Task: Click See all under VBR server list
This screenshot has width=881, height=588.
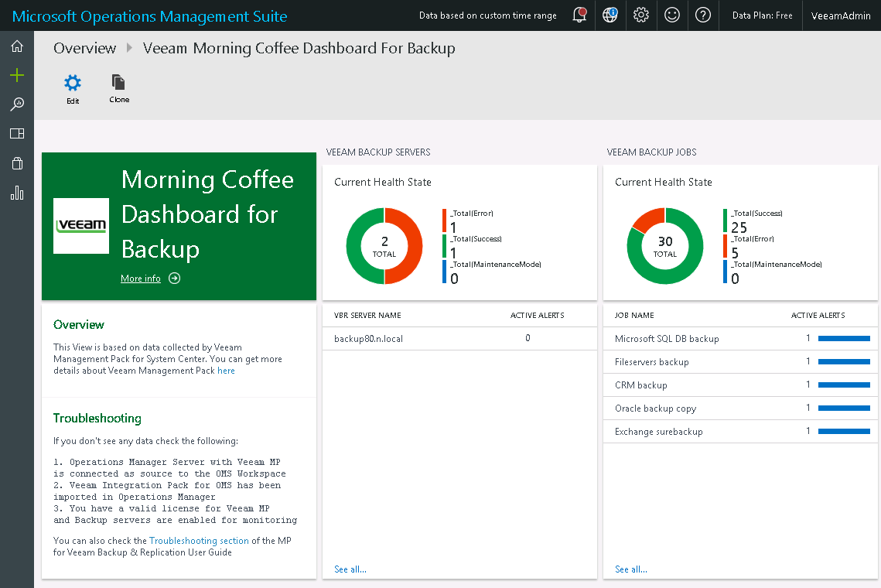Action: pyautogui.click(x=350, y=569)
